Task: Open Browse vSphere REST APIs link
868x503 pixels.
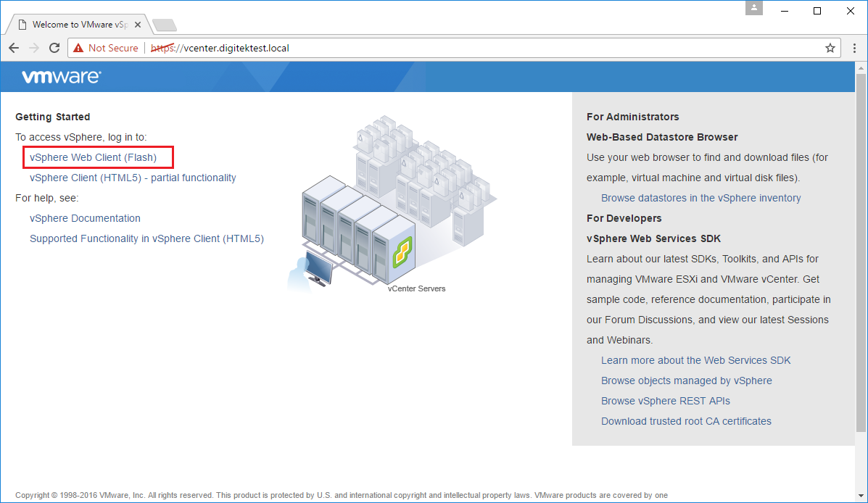Action: point(666,402)
